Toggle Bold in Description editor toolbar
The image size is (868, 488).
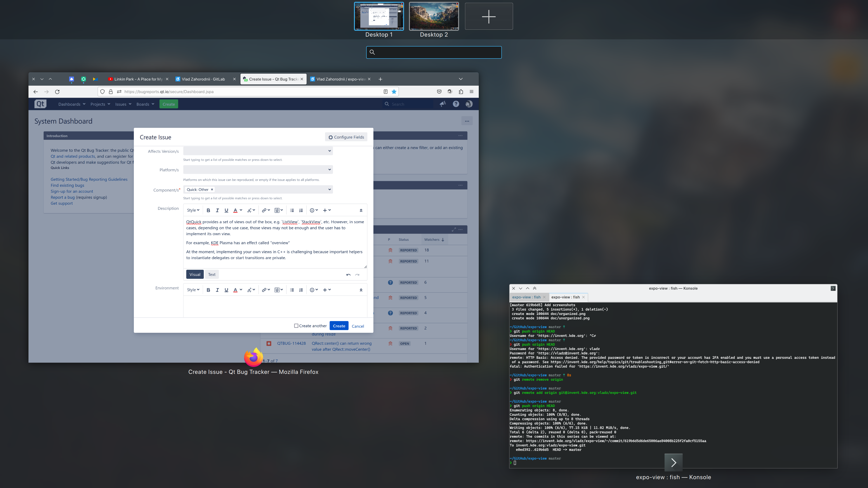208,210
